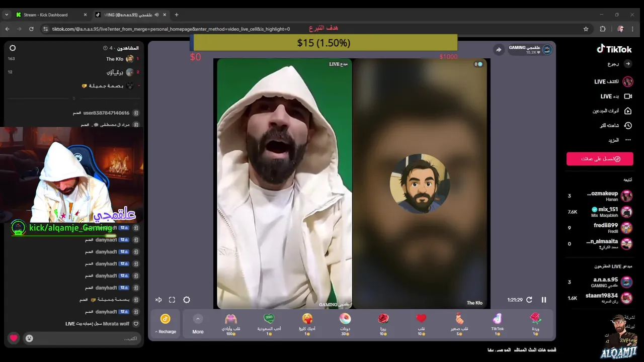Open the emoji picker in chat
Viewport: 644px width, 362px height.
[29, 338]
